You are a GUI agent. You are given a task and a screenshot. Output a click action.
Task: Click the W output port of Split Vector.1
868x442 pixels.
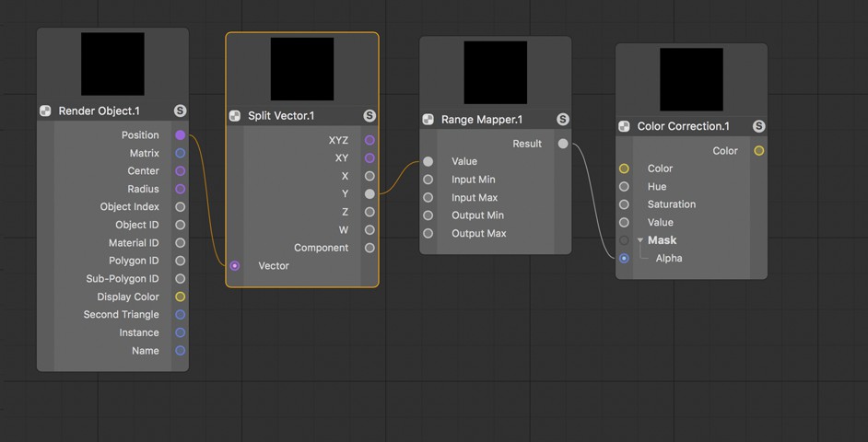[369, 230]
